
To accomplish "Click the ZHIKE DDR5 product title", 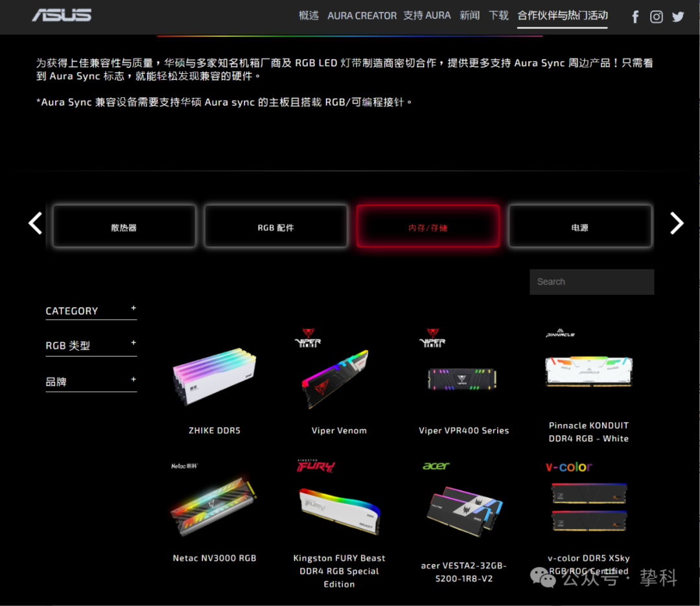I will [215, 430].
